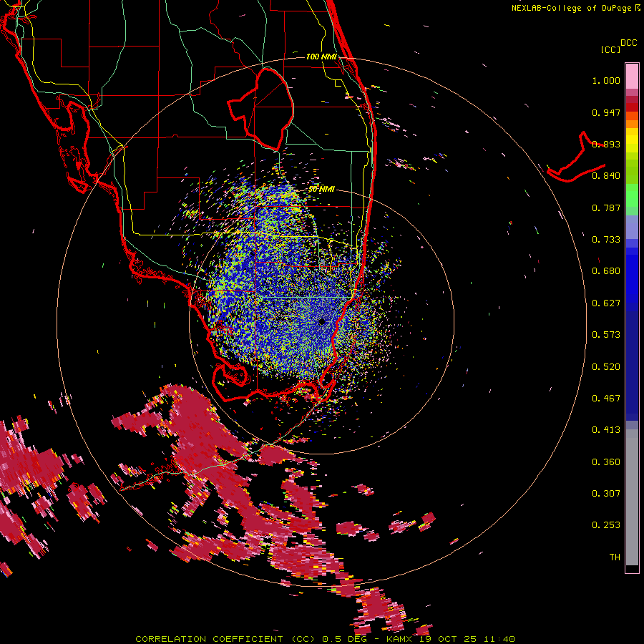This screenshot has width=644, height=644.
Task: Click the 50 NMI range ring label
Action: click(x=321, y=190)
